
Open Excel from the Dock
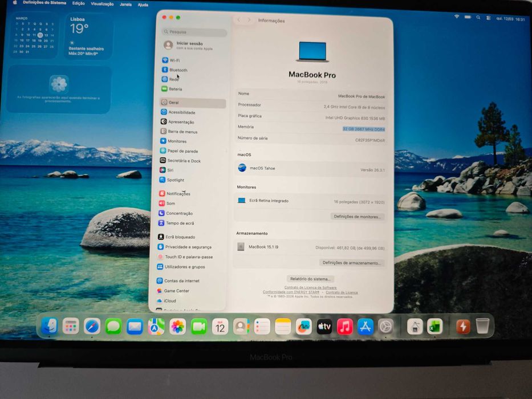click(435, 327)
